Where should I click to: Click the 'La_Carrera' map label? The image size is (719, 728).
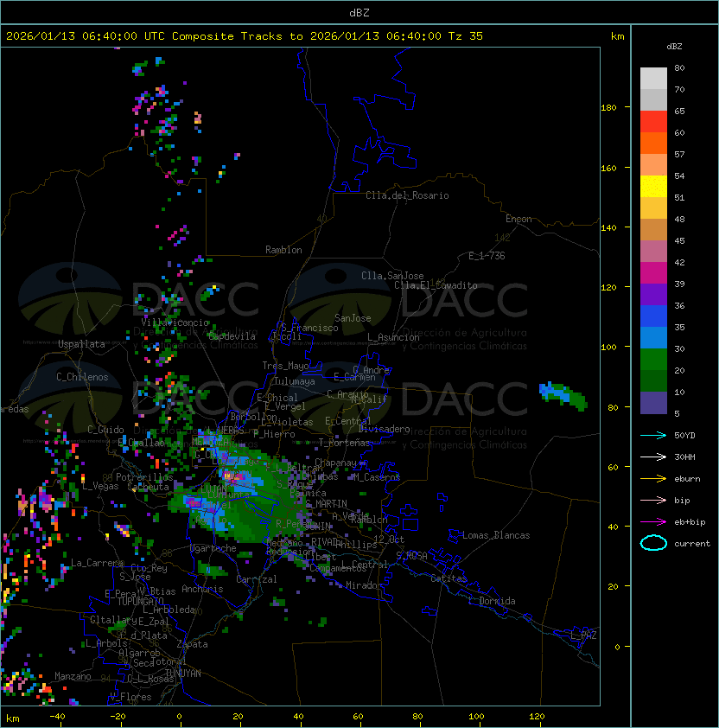[97, 563]
